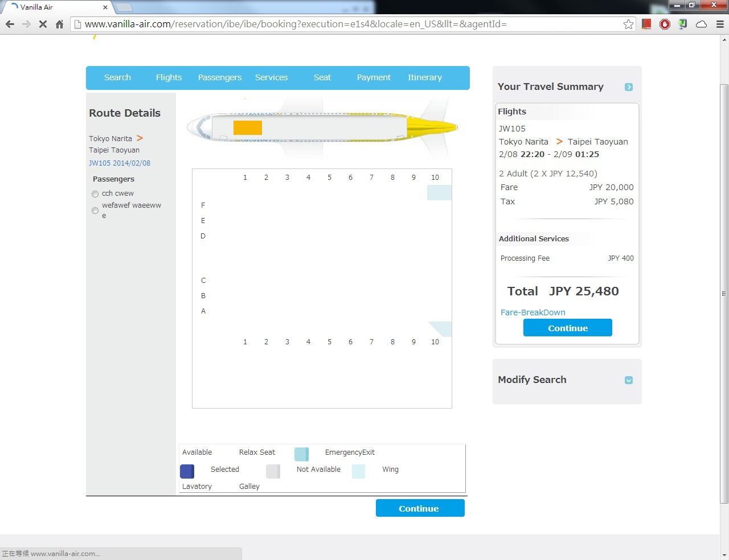Click Continue in Your Travel Summary
This screenshot has width=729, height=560.
point(568,328)
